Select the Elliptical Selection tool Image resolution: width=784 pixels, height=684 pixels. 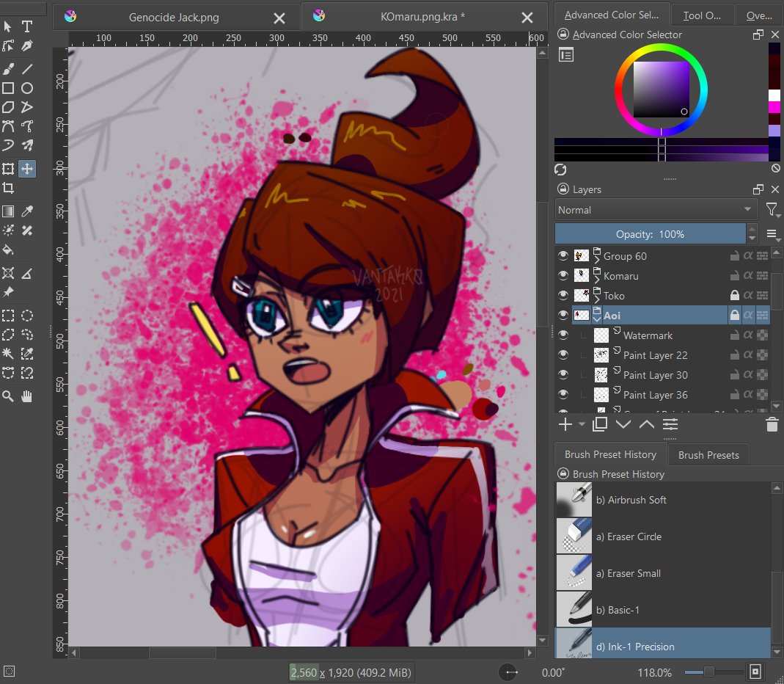coord(27,316)
